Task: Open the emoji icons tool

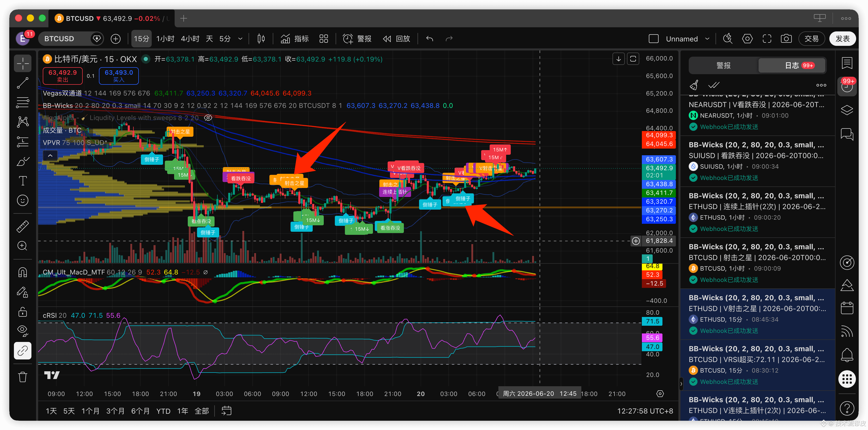Action: point(23,200)
